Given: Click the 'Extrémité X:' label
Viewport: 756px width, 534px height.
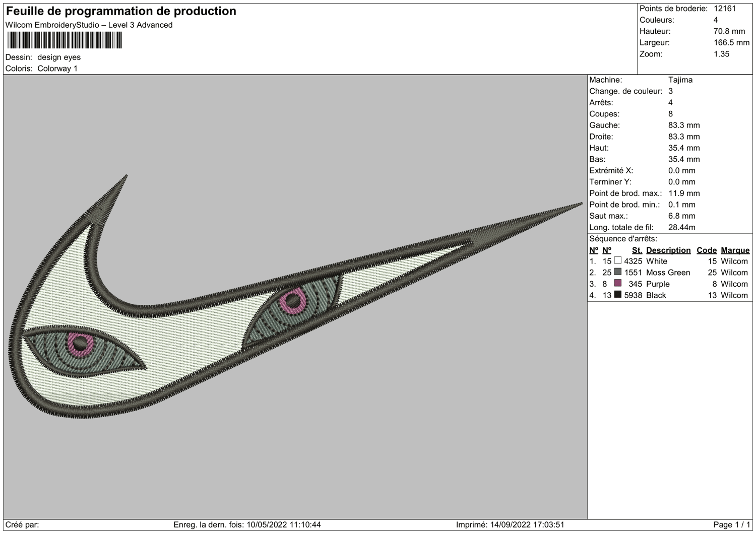Looking at the screenshot, I should pos(611,171).
